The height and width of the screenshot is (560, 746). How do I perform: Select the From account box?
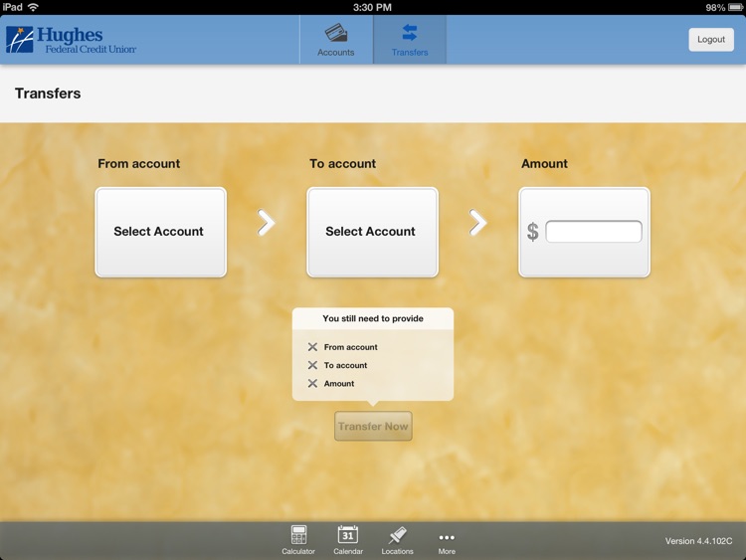click(161, 232)
